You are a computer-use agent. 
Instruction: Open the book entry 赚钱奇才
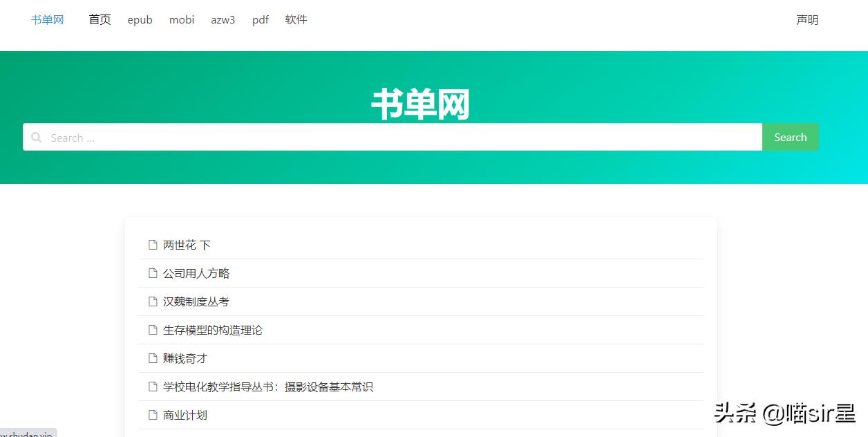pos(184,358)
